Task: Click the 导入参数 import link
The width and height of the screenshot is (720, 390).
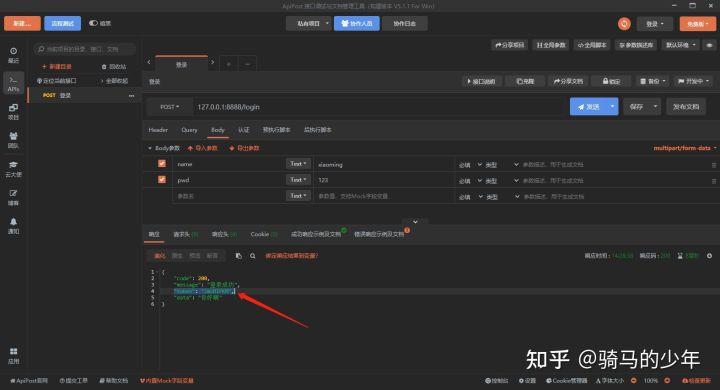Action: [x=202, y=148]
